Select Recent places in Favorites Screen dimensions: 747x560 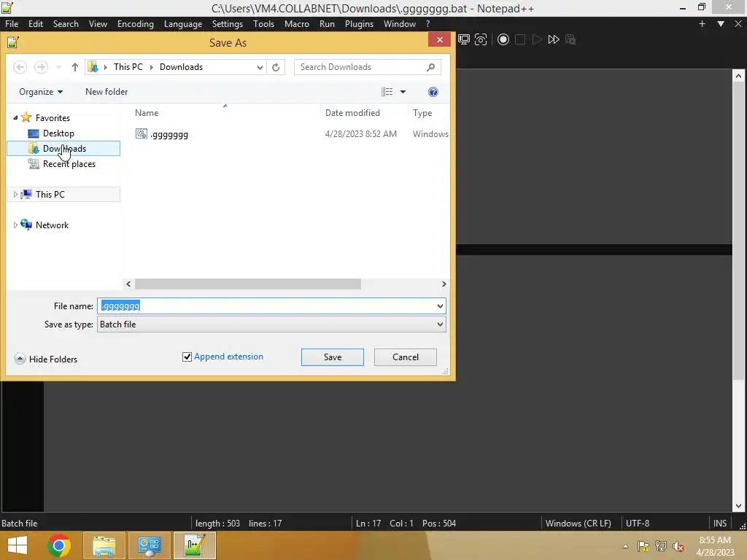coord(69,164)
